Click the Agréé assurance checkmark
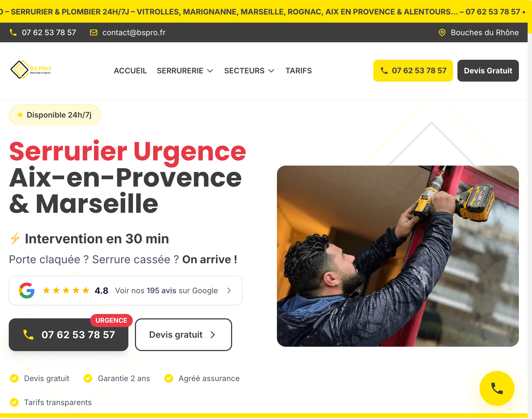Viewport: 532px width, 419px height. point(169,378)
